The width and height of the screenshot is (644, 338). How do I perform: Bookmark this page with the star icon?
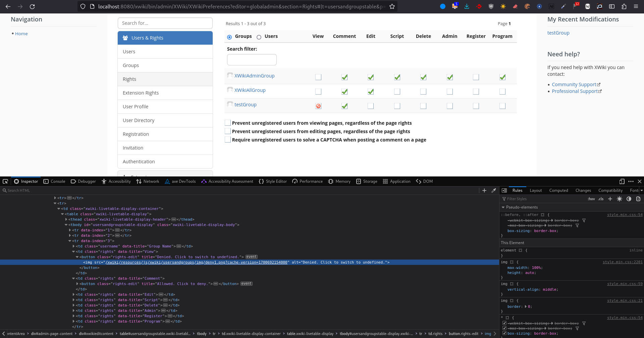pos(392,6)
